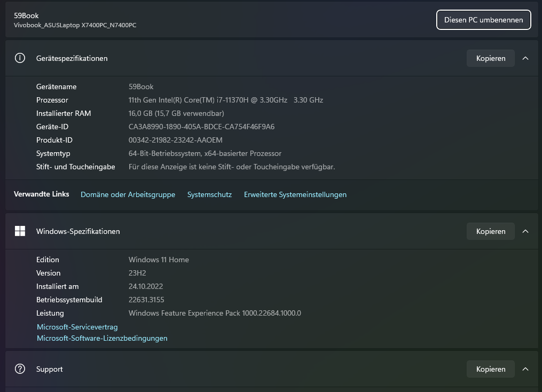This screenshot has height=392, width=542.
Task: Open Domäne oder Arbeitsgruppe link
Action: 128,194
